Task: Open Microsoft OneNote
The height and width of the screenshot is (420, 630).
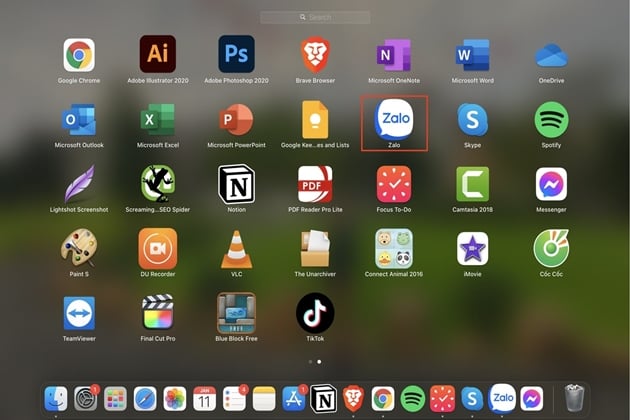Action: click(394, 55)
